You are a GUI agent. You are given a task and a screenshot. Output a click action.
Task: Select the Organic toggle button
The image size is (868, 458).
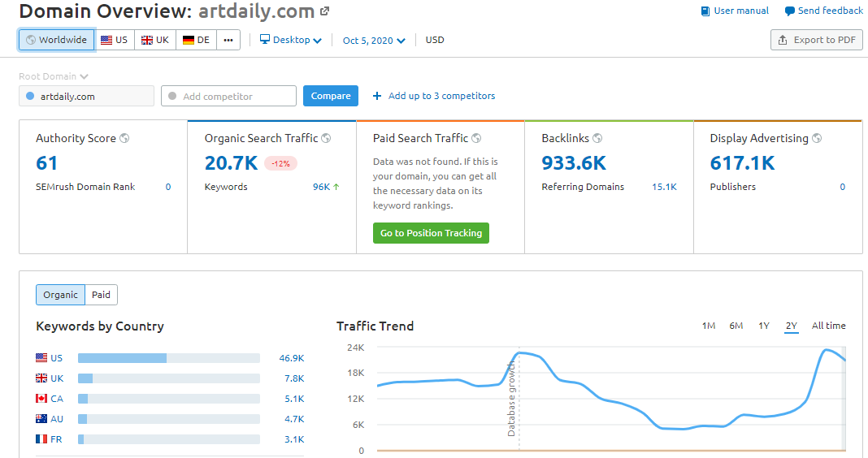(60, 295)
